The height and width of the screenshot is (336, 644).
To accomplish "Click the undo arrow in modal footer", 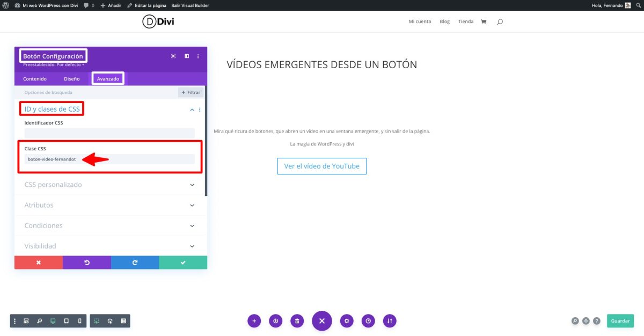I will 86,262.
